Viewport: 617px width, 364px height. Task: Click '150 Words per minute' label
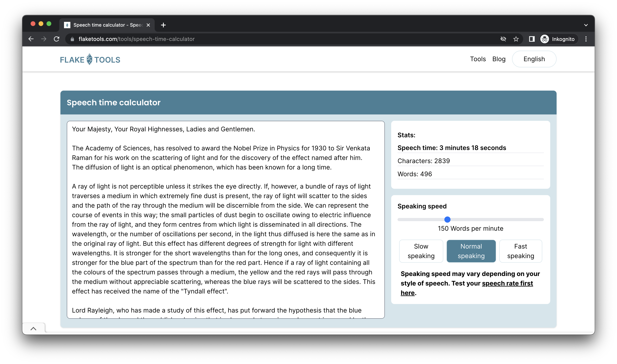click(x=470, y=229)
